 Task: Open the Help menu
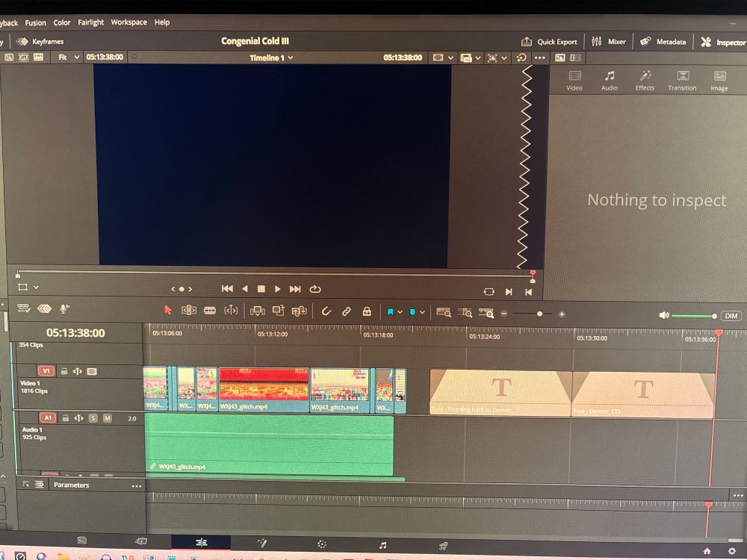point(162,22)
